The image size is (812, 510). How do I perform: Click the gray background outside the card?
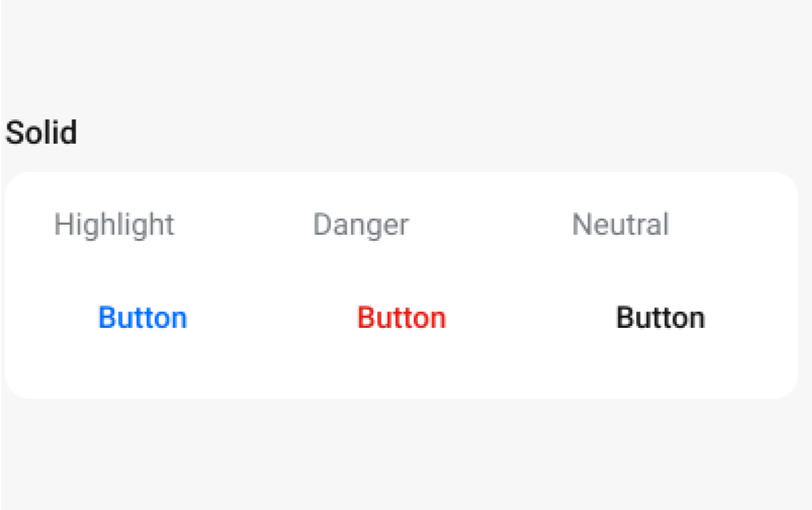pyautogui.click(x=405, y=459)
